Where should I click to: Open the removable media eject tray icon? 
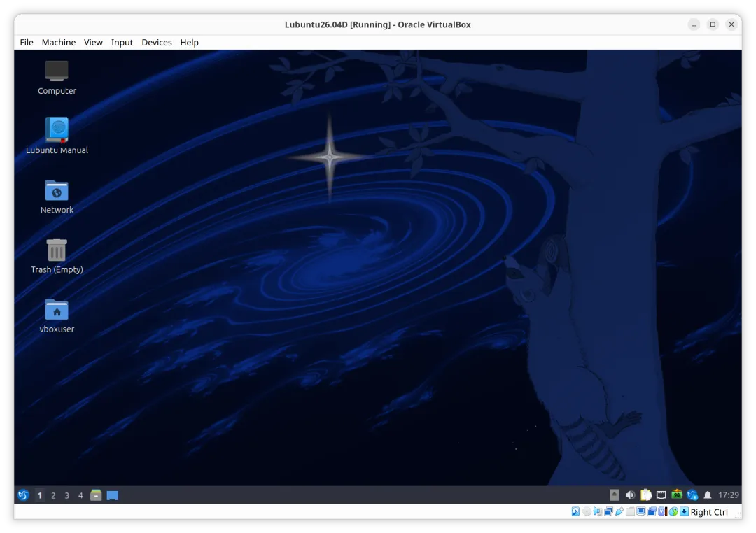coord(615,495)
